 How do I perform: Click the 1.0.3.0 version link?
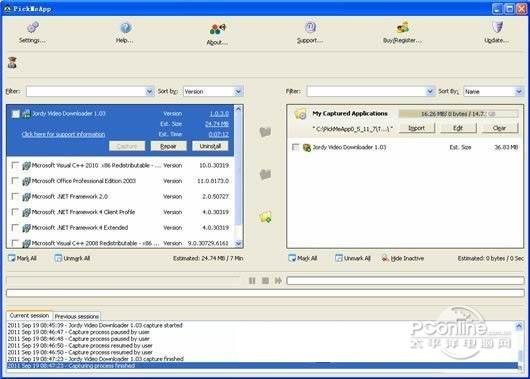[x=219, y=114]
